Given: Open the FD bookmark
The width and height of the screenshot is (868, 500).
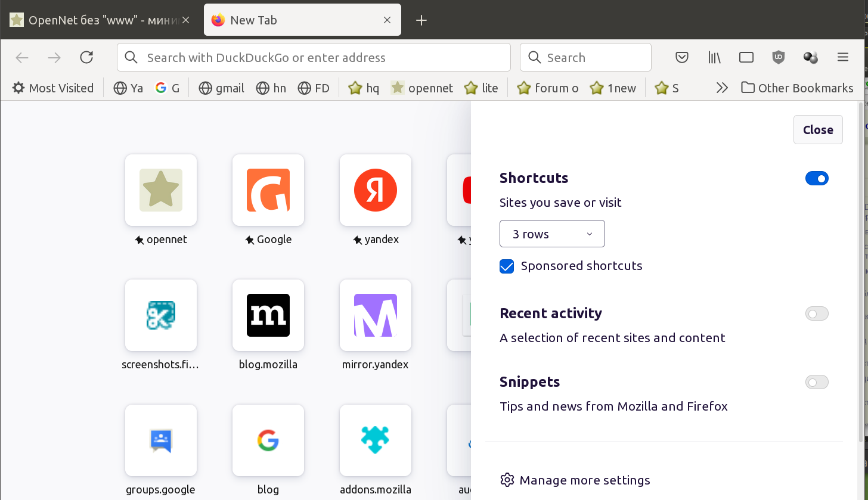Looking at the screenshot, I should tap(314, 88).
